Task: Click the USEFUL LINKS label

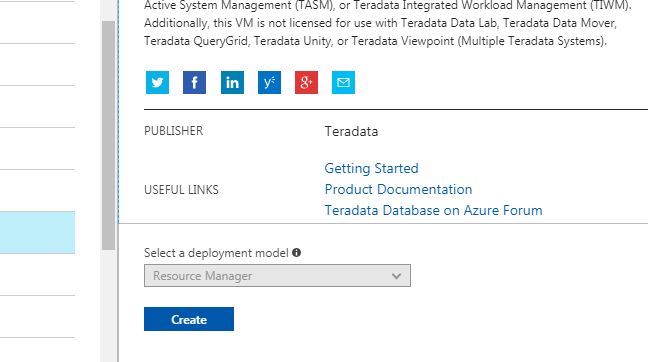Action: click(181, 190)
